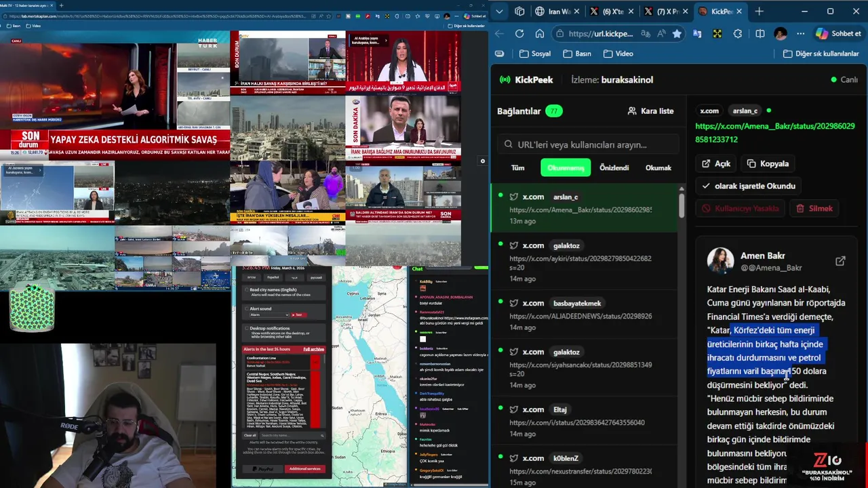This screenshot has height=488, width=868.
Task: Select the Okumak filter tab
Action: [x=658, y=167]
